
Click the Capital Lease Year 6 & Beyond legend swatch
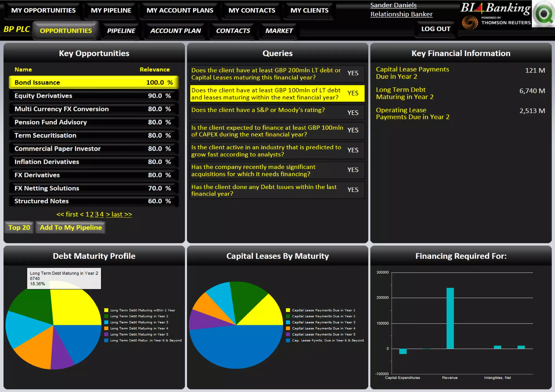(288, 340)
